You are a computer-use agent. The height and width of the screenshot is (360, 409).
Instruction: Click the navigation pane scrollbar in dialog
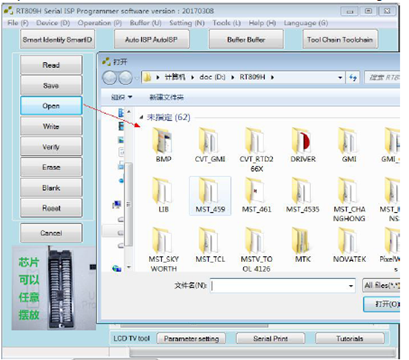pos(129,204)
